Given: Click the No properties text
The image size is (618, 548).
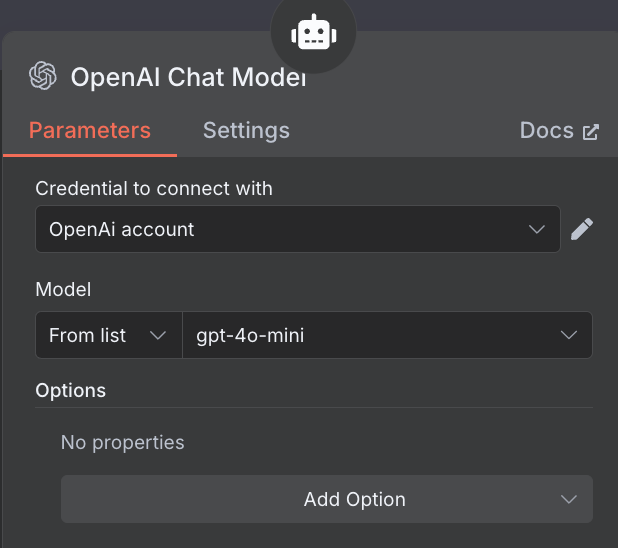Looking at the screenshot, I should [123, 442].
